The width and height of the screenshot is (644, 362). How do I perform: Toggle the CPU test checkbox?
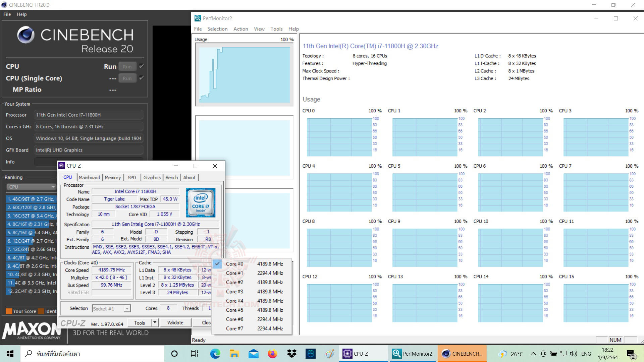(x=142, y=66)
